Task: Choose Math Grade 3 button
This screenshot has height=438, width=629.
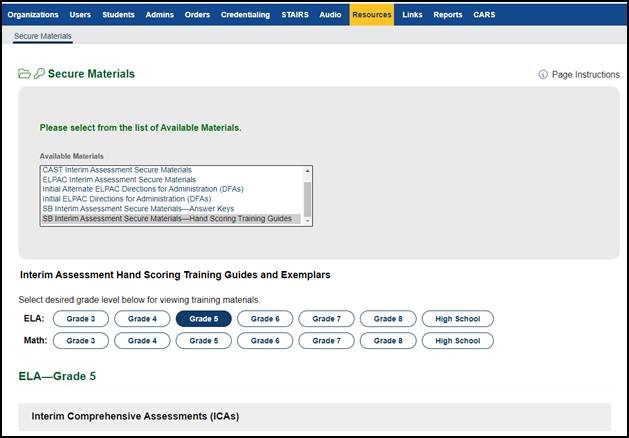Action: [81, 341]
